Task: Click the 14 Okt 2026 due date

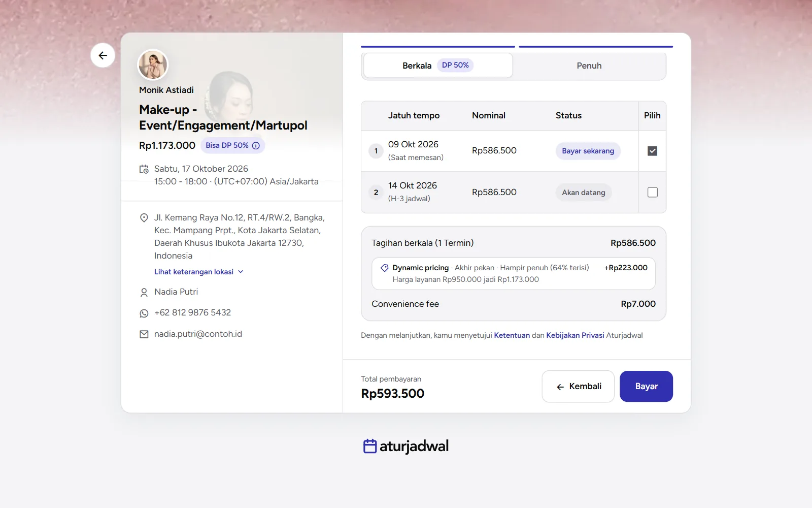Action: point(412,185)
